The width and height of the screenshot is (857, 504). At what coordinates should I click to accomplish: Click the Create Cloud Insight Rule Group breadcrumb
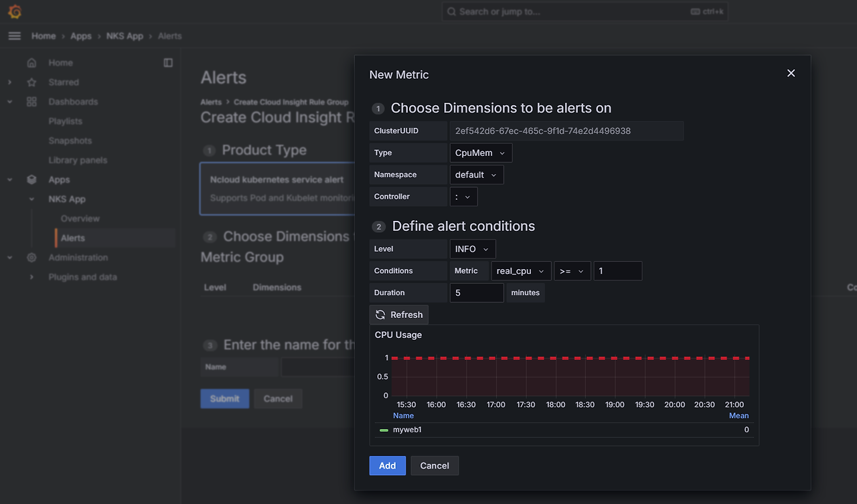291,102
